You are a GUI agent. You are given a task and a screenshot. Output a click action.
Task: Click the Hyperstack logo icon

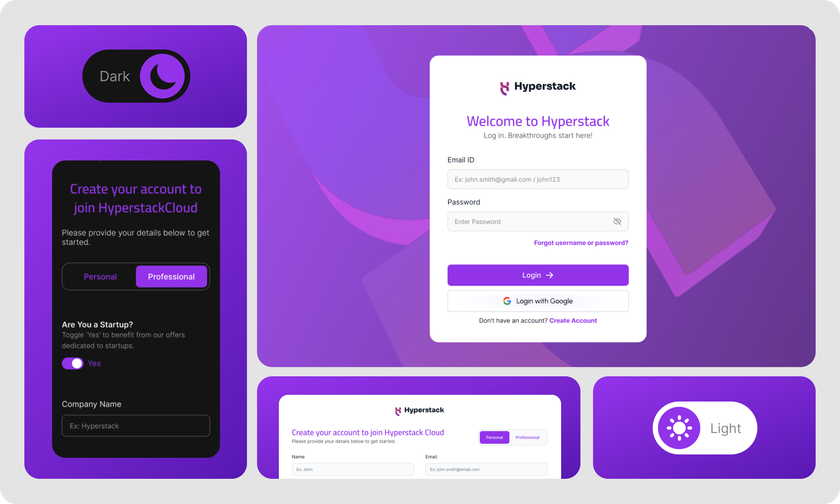(x=504, y=86)
